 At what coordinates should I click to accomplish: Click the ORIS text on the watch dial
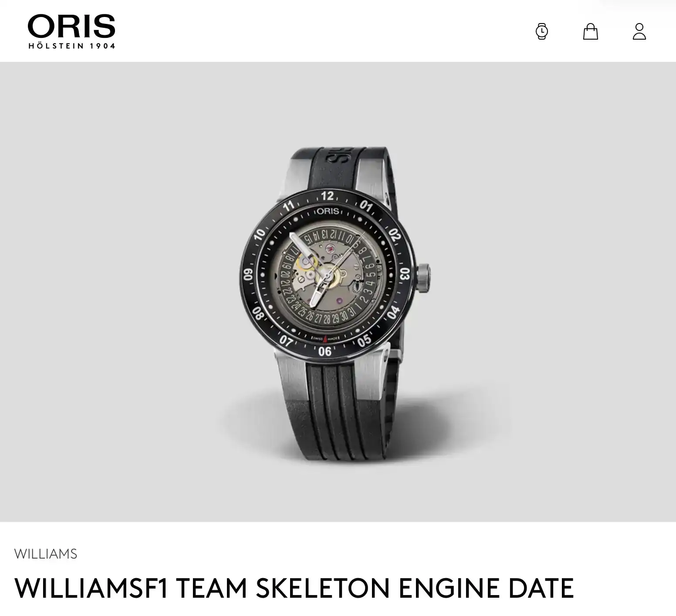coord(328,211)
